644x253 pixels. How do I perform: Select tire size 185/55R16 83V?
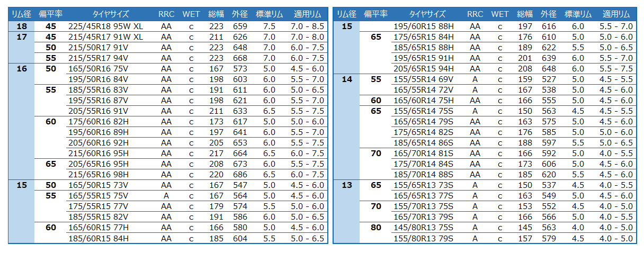[99, 89]
